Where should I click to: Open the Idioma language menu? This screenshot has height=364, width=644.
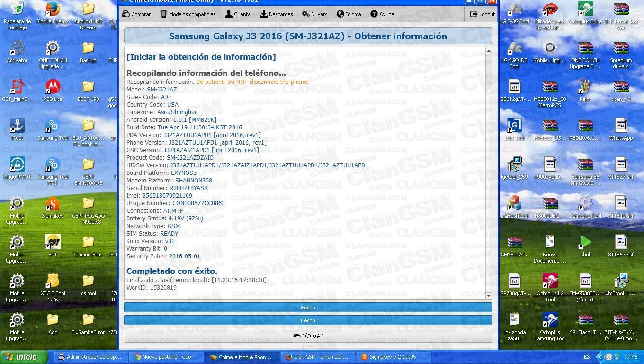[349, 14]
